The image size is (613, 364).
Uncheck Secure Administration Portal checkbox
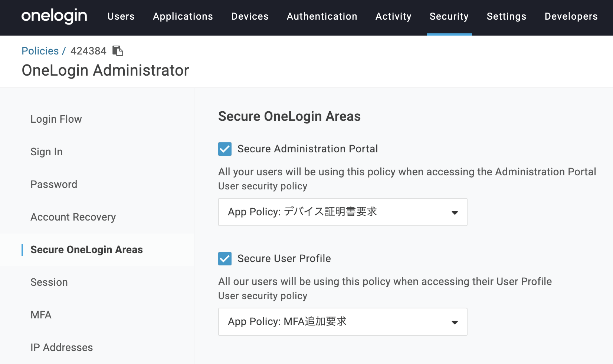click(225, 149)
